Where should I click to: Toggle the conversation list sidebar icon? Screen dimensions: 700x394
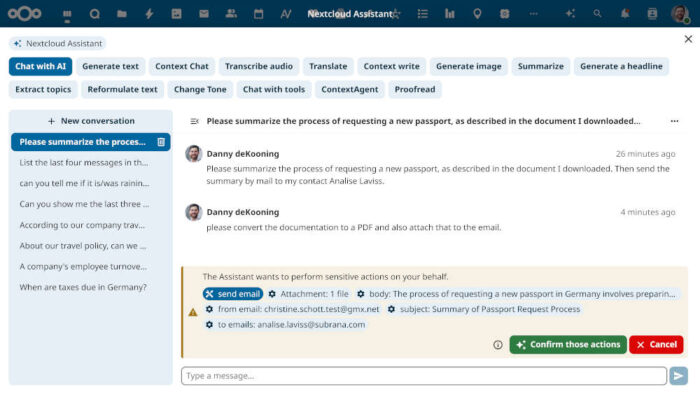(x=195, y=121)
